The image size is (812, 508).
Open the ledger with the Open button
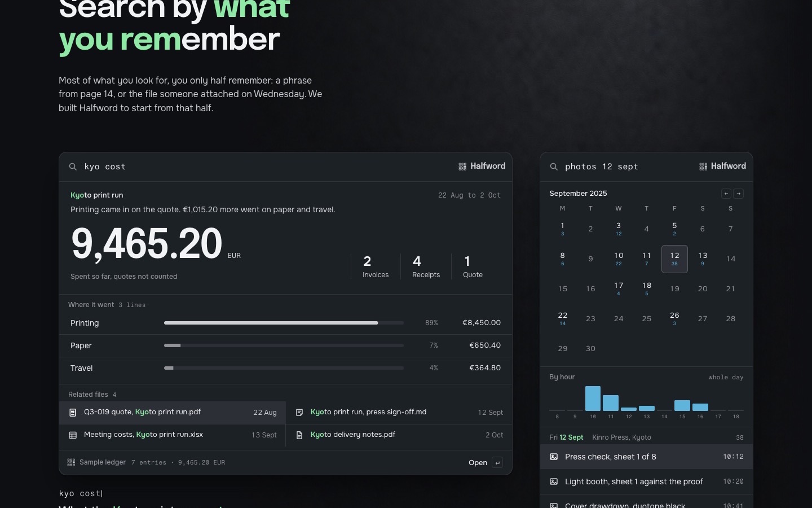tap(486, 463)
